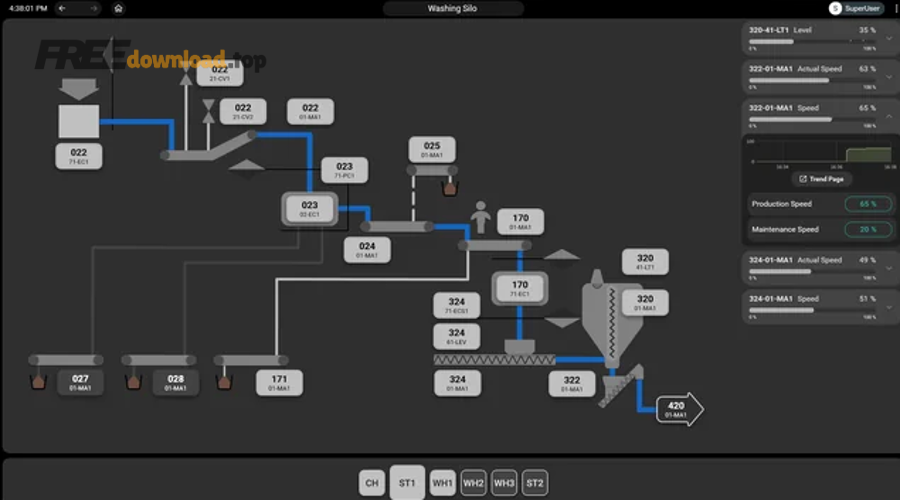Click the down triangle below 170 71-EC1

click(561, 323)
